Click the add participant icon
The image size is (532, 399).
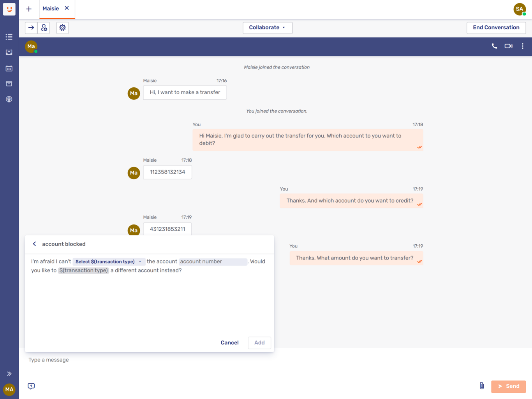tap(44, 28)
